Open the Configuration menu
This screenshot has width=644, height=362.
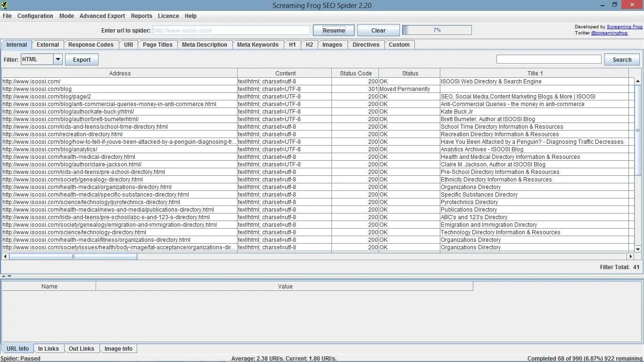coord(35,16)
